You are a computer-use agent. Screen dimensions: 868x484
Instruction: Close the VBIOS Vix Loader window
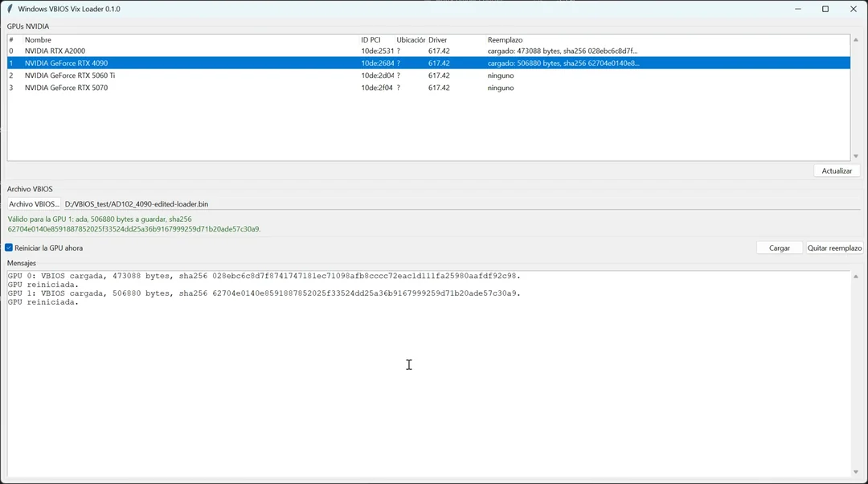point(853,9)
